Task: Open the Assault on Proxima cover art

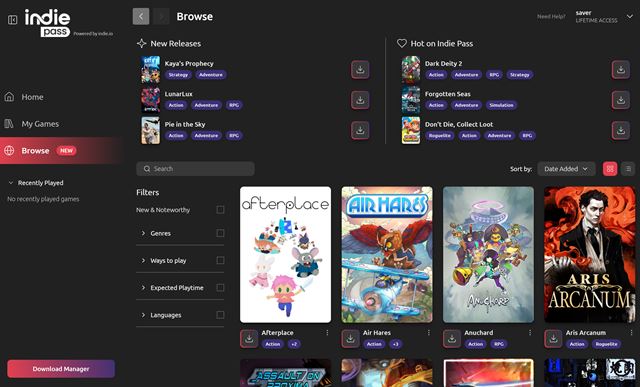Action: coord(285,373)
